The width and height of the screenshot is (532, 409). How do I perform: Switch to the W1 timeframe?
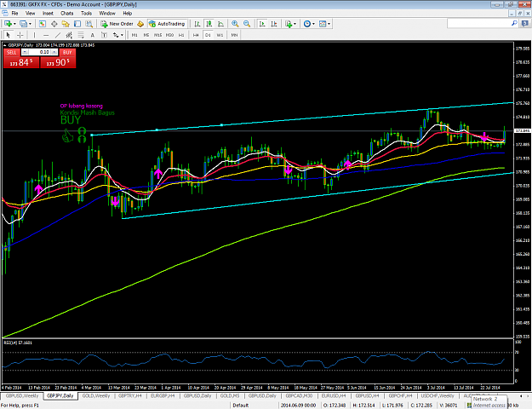tap(220, 35)
